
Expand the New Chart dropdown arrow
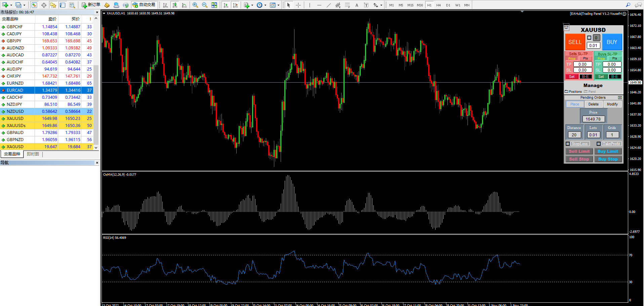11,5
